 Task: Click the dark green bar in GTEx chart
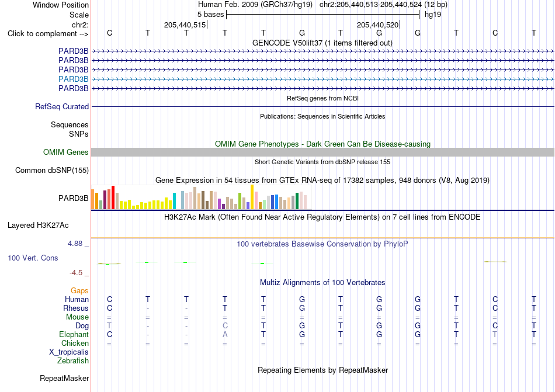[297, 201]
